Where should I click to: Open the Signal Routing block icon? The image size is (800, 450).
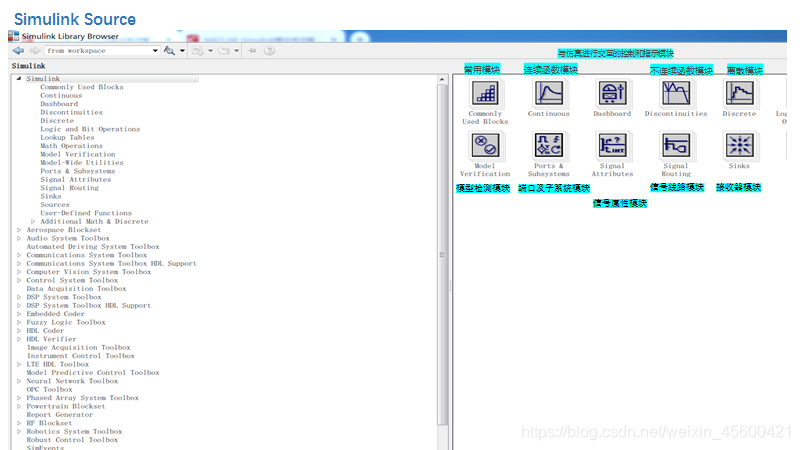(x=676, y=145)
